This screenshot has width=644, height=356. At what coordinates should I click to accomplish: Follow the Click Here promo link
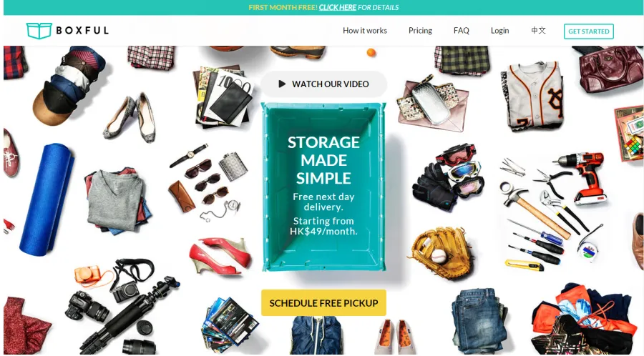tap(338, 7)
